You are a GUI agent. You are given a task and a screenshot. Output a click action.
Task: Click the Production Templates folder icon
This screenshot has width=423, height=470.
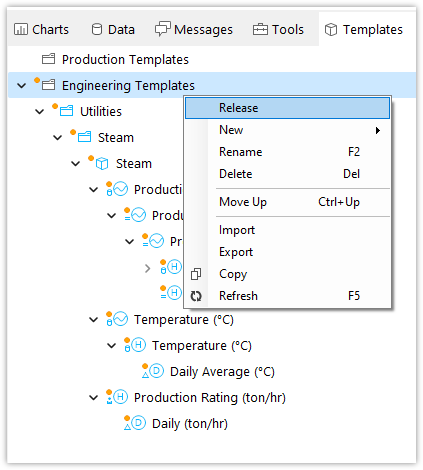[x=48, y=59]
